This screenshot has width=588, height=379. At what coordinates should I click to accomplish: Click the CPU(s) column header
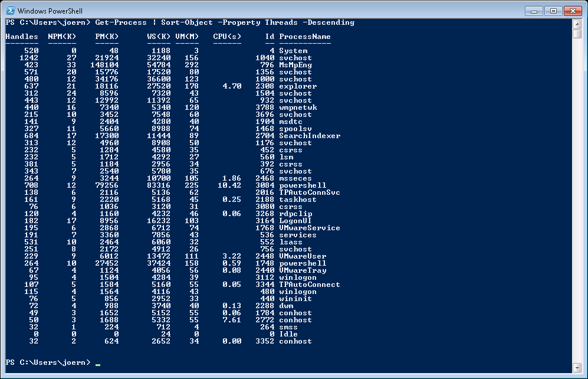coord(227,37)
